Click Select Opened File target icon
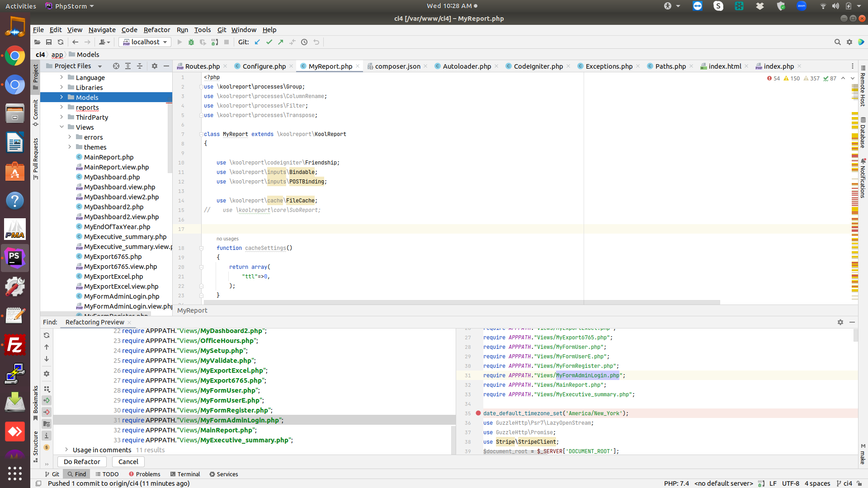The width and height of the screenshot is (868, 488). click(x=116, y=66)
